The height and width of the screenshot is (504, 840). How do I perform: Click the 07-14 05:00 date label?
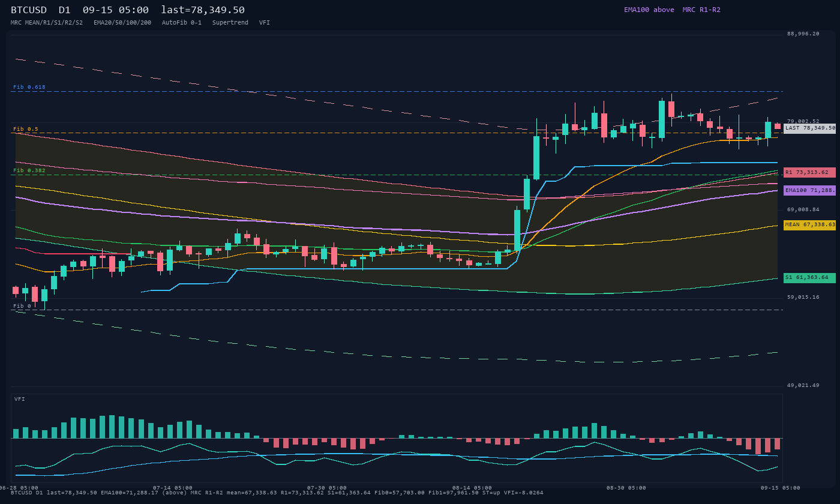tap(173, 488)
